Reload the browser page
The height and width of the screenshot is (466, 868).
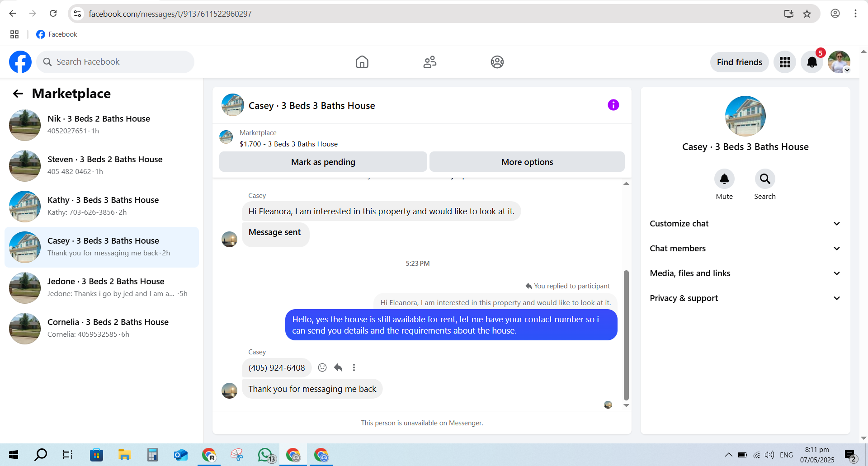(x=53, y=14)
